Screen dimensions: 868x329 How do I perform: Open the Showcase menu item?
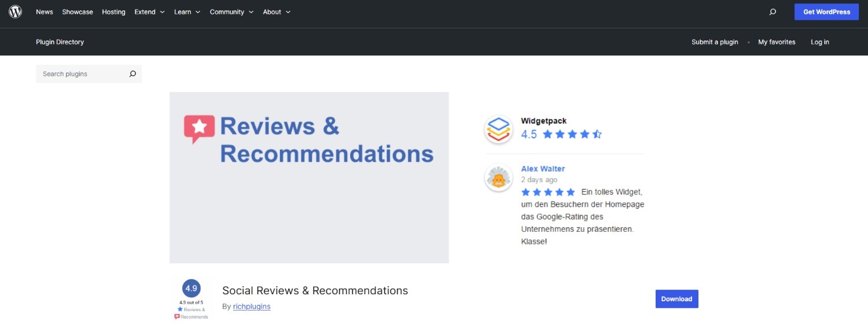[x=78, y=12]
